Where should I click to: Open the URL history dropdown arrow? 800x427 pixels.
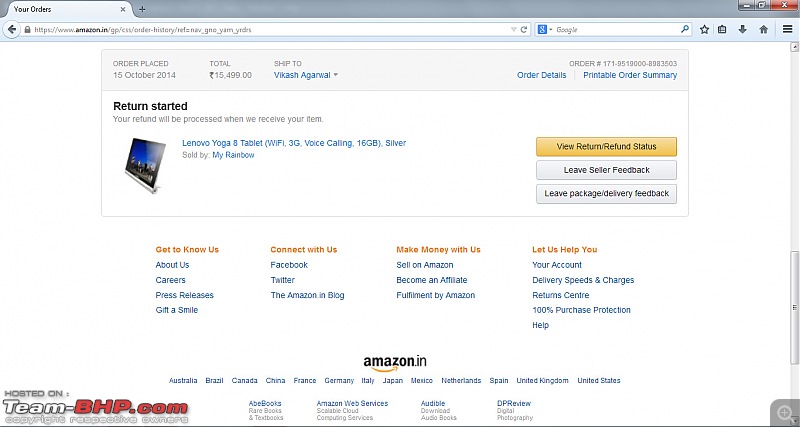pyautogui.click(x=514, y=30)
